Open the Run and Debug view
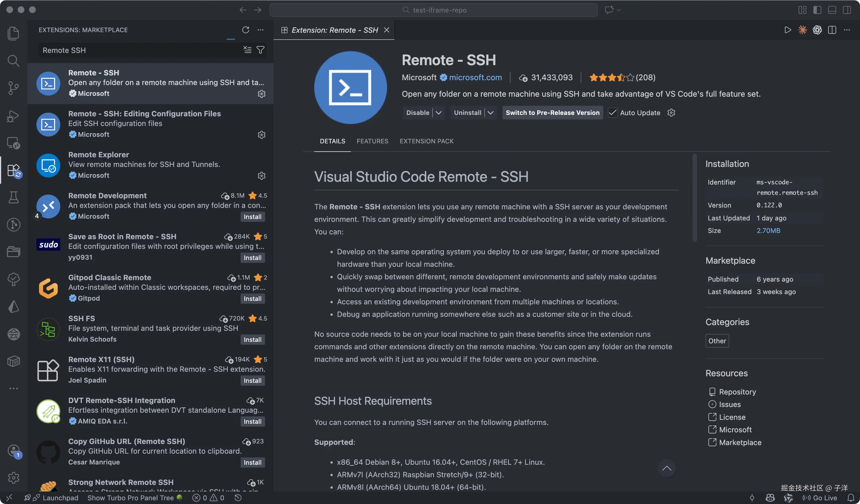This screenshot has height=504, width=860. click(x=13, y=116)
